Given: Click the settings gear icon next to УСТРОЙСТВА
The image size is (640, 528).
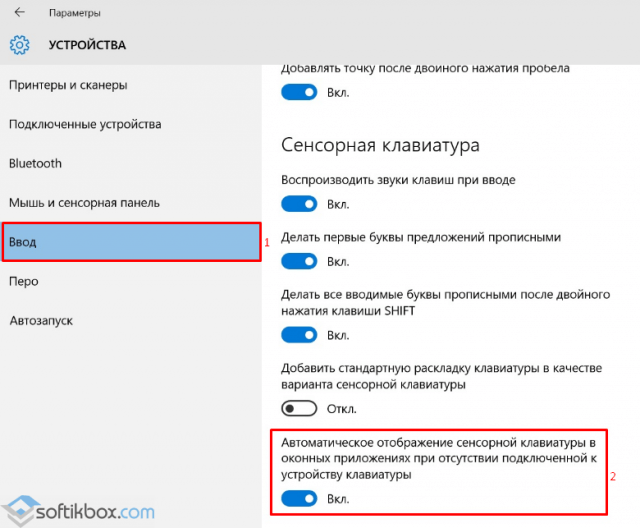Looking at the screenshot, I should click(x=20, y=45).
